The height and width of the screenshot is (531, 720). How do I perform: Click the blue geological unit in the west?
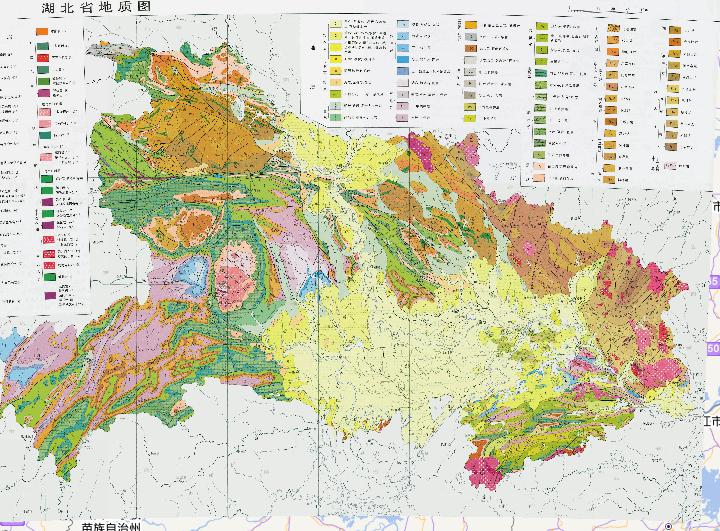coord(188,272)
